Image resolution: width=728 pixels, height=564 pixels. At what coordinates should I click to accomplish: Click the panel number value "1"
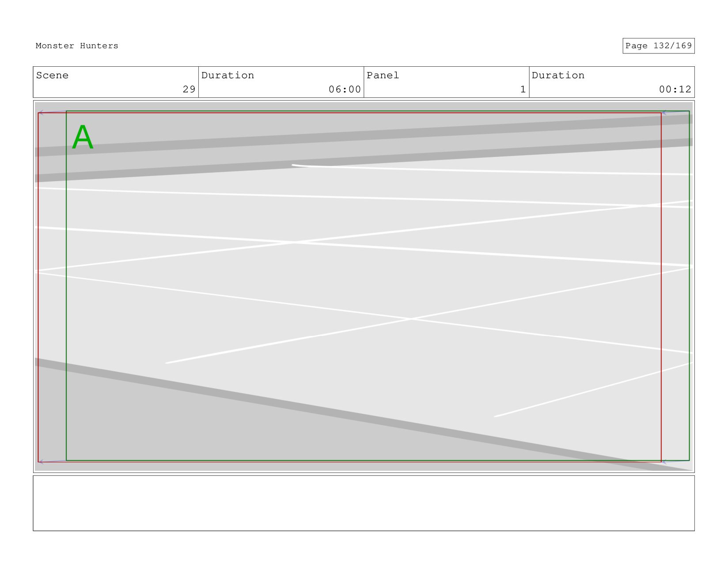523,89
